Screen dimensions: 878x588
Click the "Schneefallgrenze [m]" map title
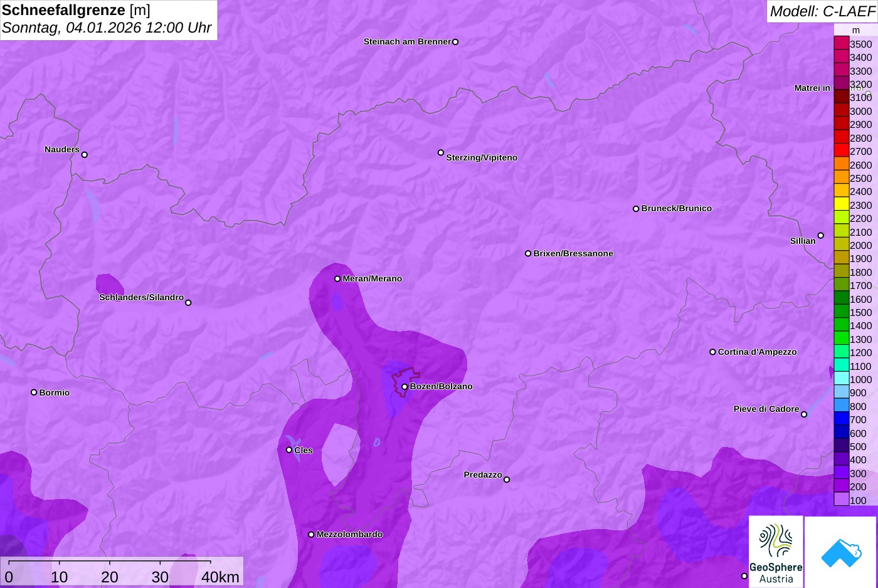point(77,10)
